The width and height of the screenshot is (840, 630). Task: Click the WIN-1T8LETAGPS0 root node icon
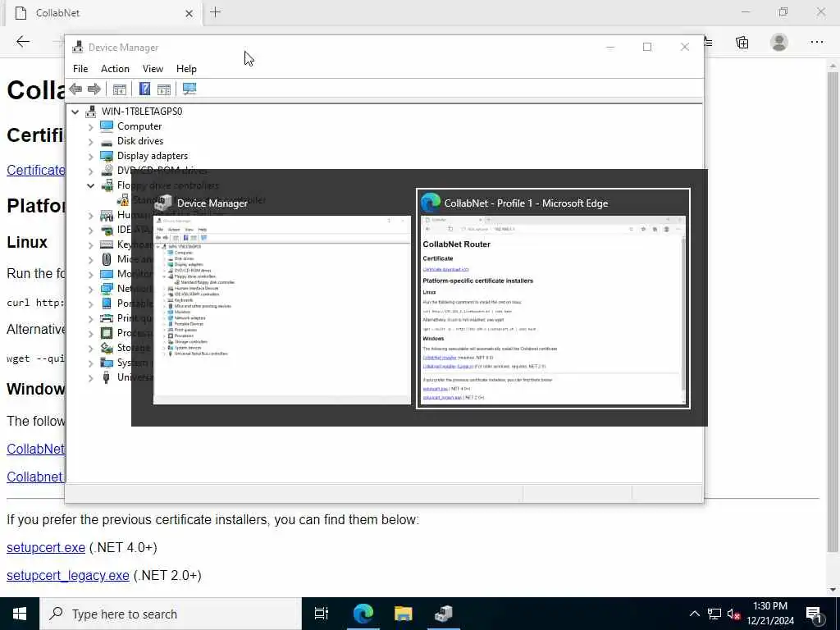point(91,112)
